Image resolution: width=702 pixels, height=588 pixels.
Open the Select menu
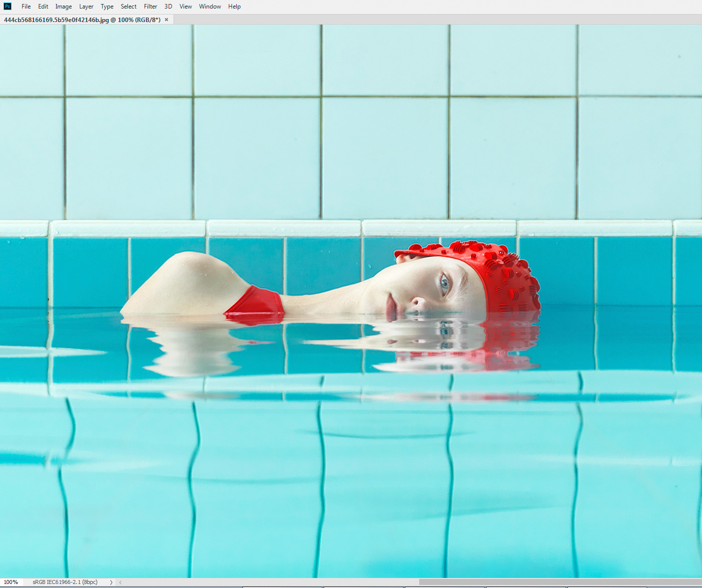pos(128,7)
